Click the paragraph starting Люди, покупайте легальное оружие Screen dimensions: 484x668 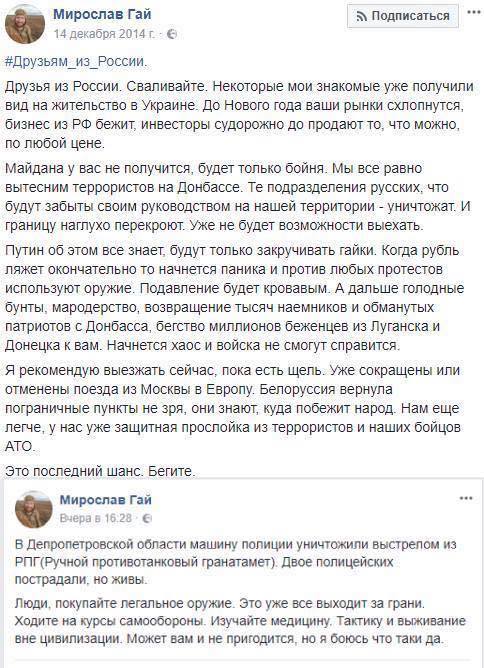[240, 621]
